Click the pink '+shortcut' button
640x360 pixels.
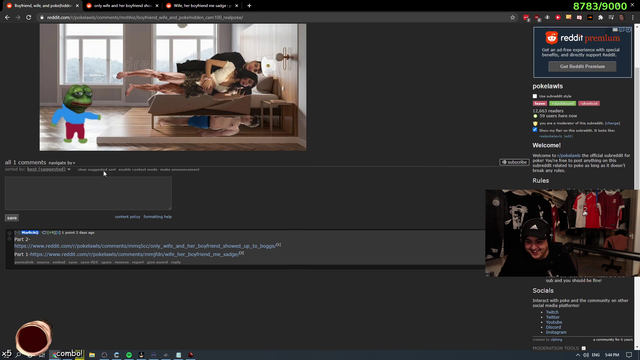click(x=589, y=104)
